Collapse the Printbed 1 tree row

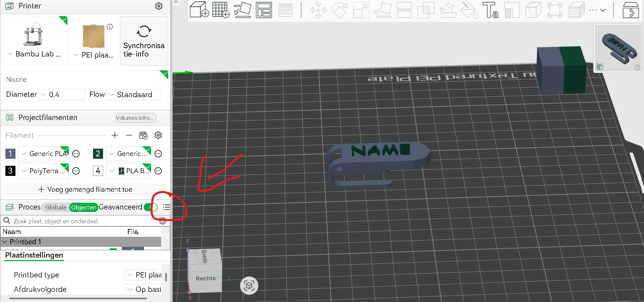[5, 242]
